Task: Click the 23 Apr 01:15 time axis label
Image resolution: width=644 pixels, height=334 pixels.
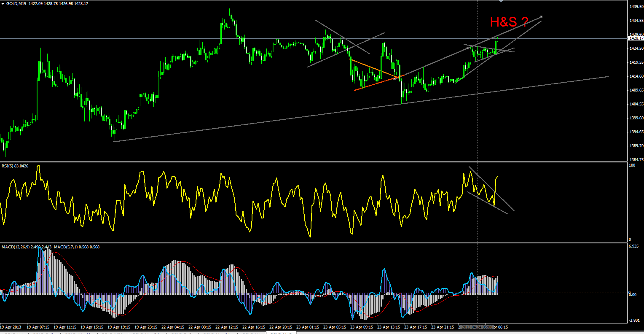Action: [x=308, y=327]
